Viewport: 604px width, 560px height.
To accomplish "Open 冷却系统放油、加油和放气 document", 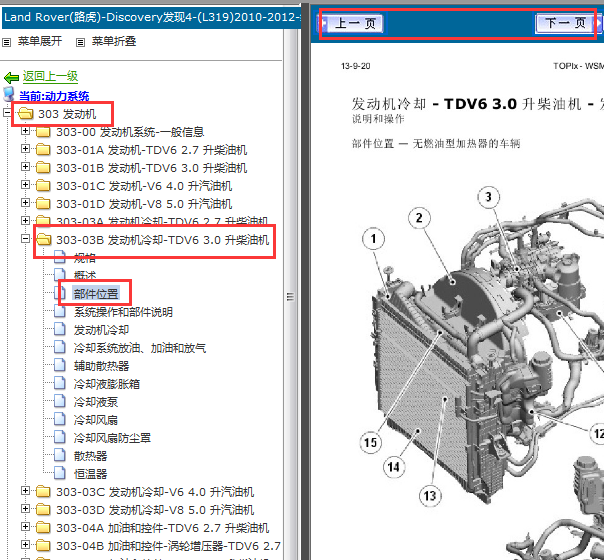I will [x=140, y=348].
